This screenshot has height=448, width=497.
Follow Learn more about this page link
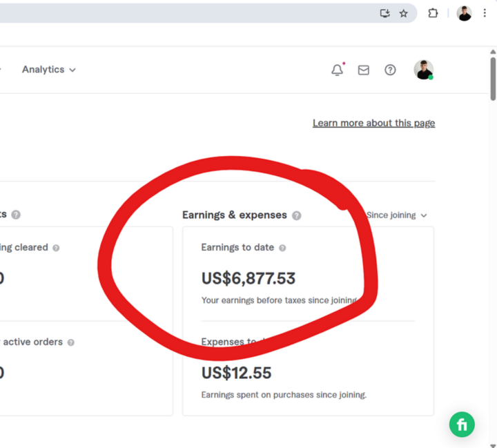(x=373, y=123)
